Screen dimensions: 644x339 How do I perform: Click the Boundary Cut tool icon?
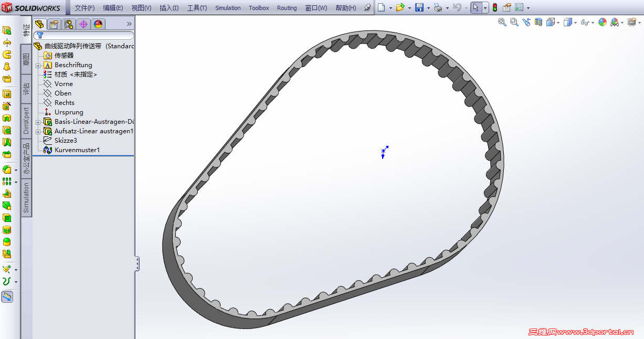click(x=7, y=154)
